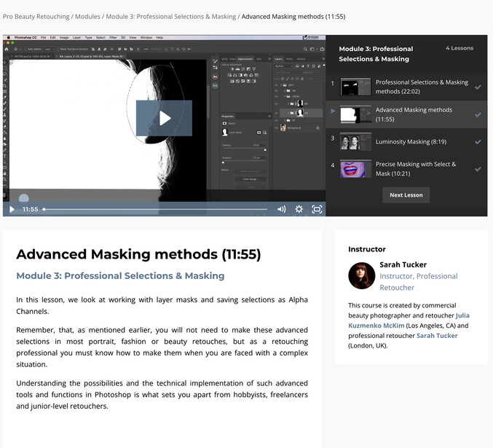Open the Modules breadcrumb link

(87, 16)
